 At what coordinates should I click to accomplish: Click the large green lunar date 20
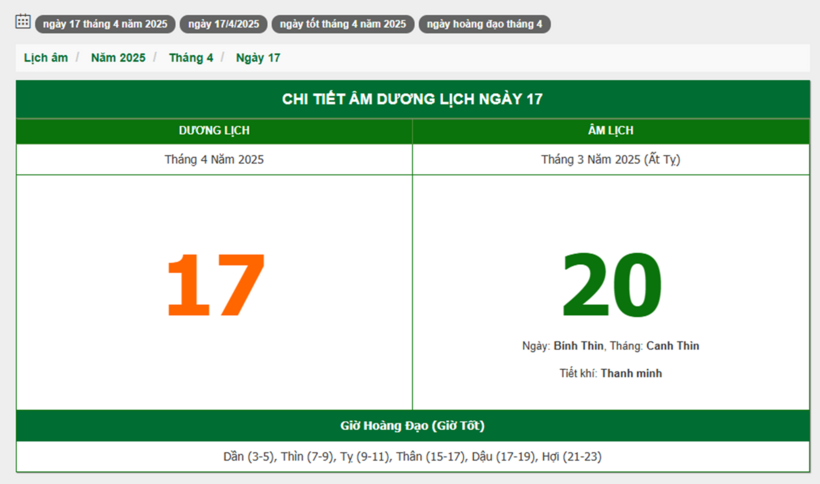611,285
